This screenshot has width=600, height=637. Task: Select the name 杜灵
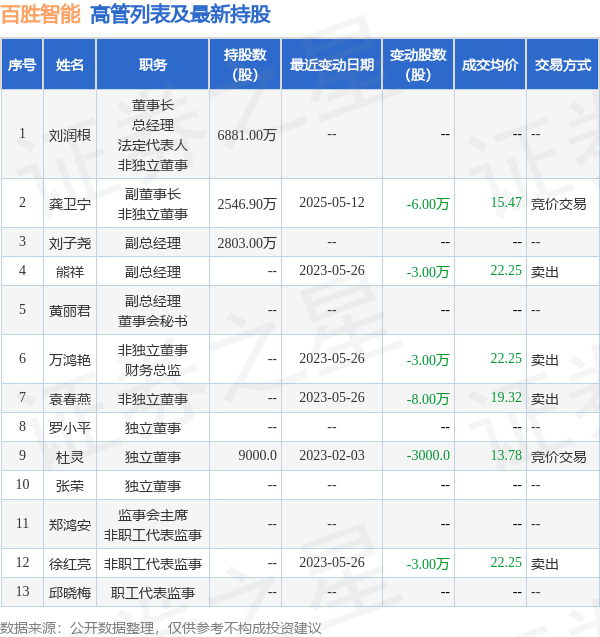[69, 457]
